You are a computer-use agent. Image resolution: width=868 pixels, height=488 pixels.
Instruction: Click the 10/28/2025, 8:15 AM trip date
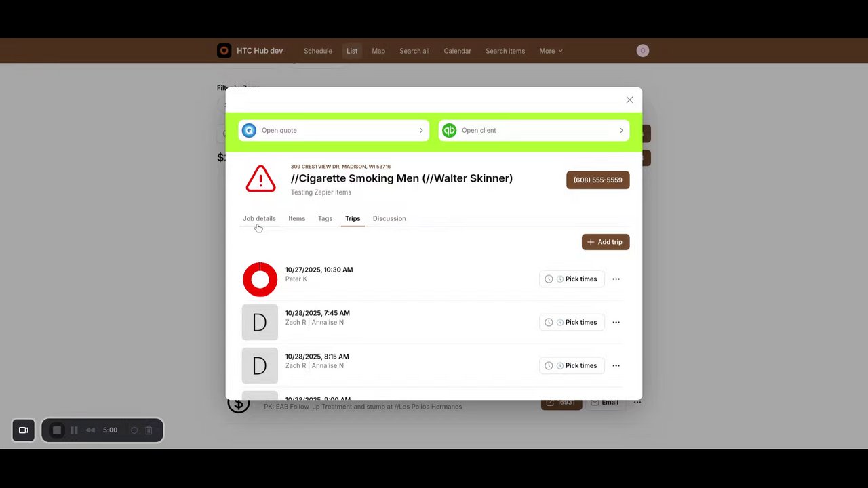(317, 357)
